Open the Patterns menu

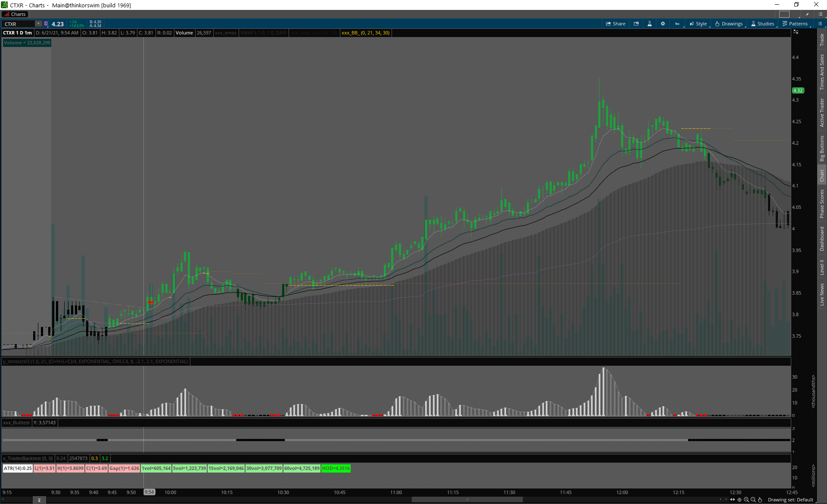[795, 24]
